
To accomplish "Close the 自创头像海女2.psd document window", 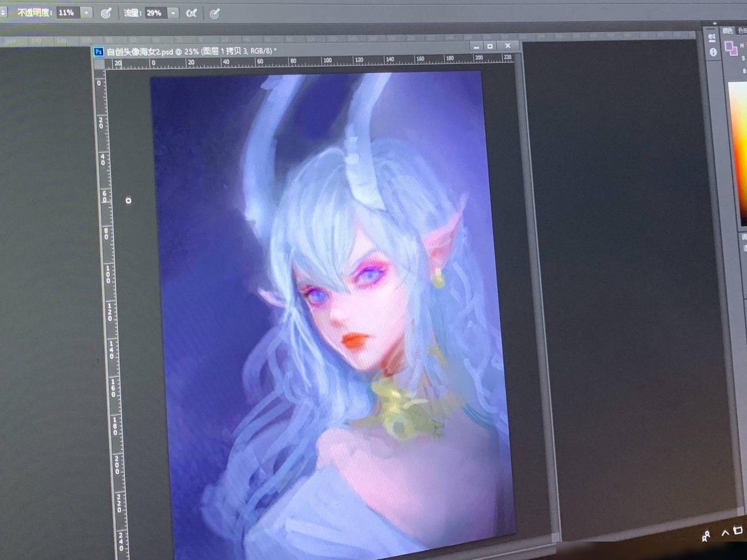I will (507, 46).
